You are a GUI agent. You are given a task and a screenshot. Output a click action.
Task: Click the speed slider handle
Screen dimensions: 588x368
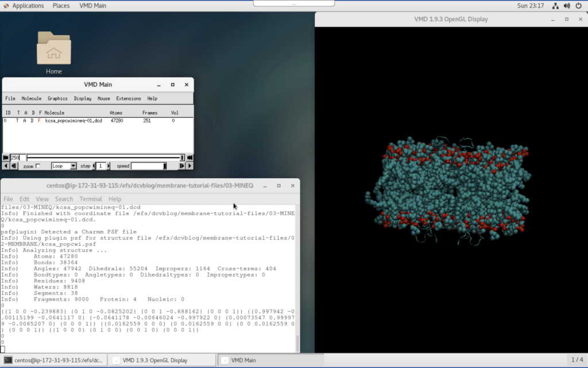[x=165, y=166]
